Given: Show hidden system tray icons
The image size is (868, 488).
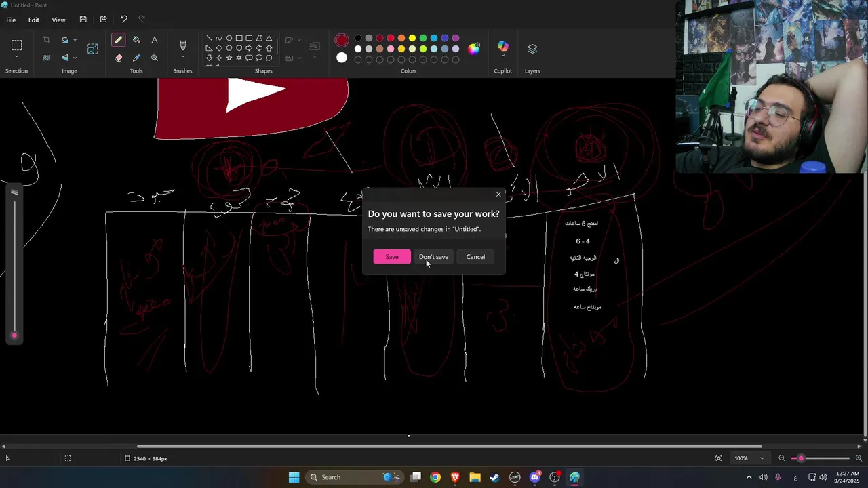Looking at the screenshot, I should [749, 477].
